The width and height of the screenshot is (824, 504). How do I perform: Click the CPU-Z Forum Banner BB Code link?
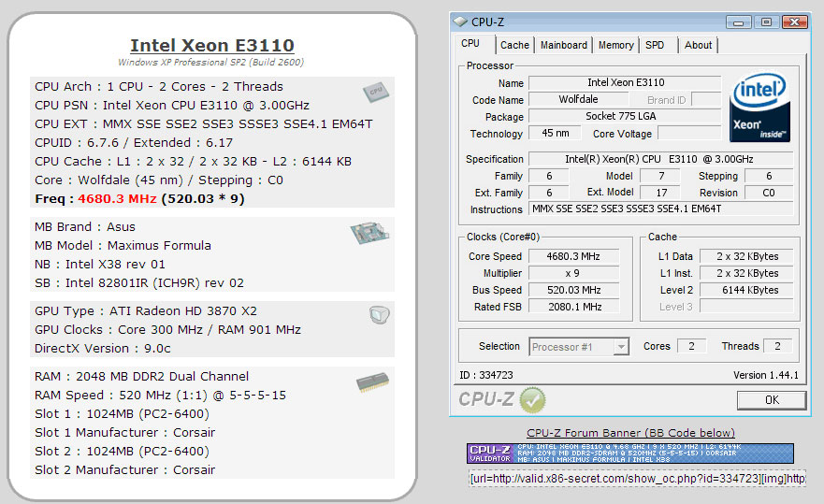click(x=630, y=433)
